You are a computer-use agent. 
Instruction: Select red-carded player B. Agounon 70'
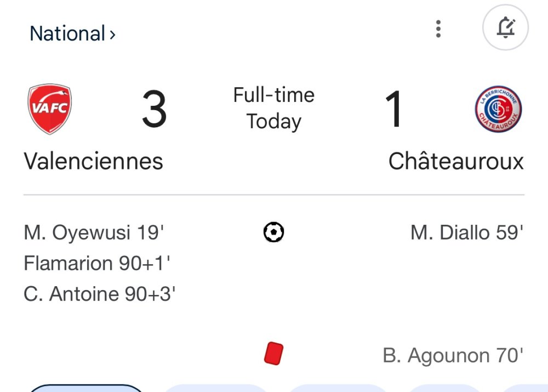click(x=453, y=356)
